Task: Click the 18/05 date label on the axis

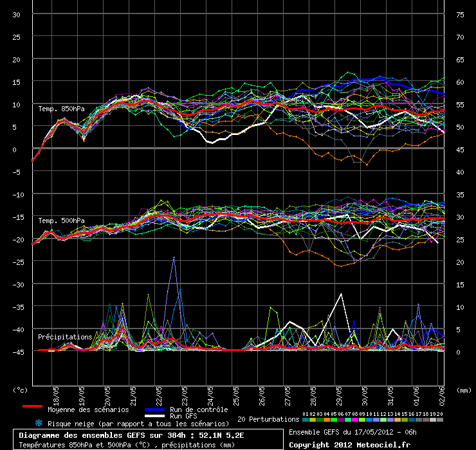Action: point(56,396)
